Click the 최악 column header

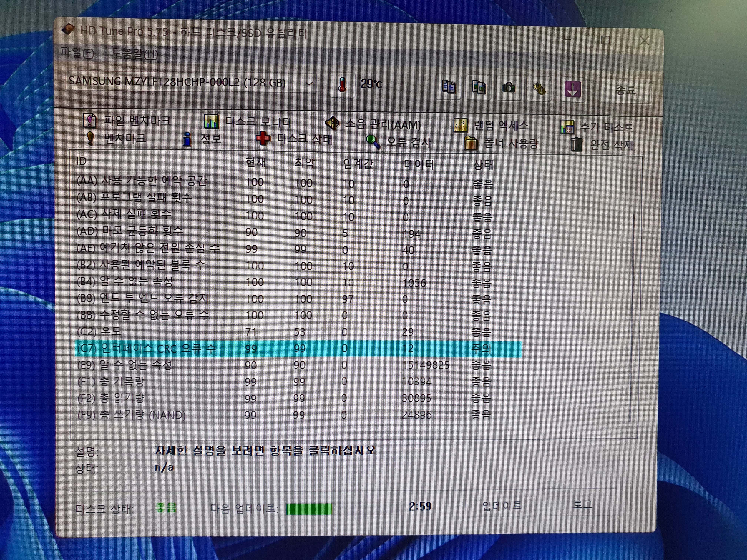point(304,163)
